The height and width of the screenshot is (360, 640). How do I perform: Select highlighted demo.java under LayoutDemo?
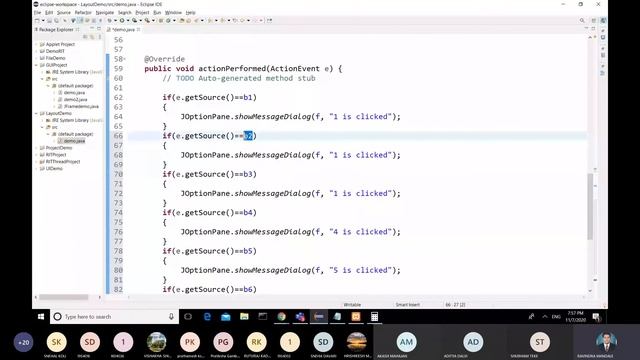click(x=74, y=141)
